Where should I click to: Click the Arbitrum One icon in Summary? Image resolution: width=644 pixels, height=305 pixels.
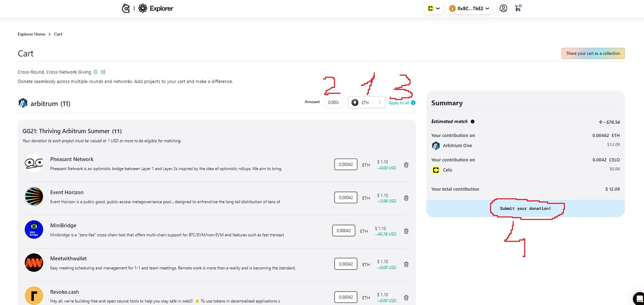[x=436, y=145]
